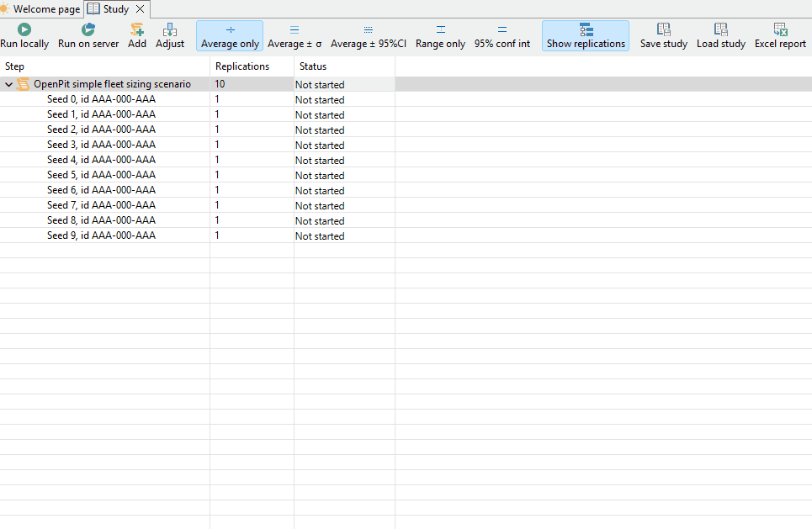Start Run on server

tap(88, 35)
